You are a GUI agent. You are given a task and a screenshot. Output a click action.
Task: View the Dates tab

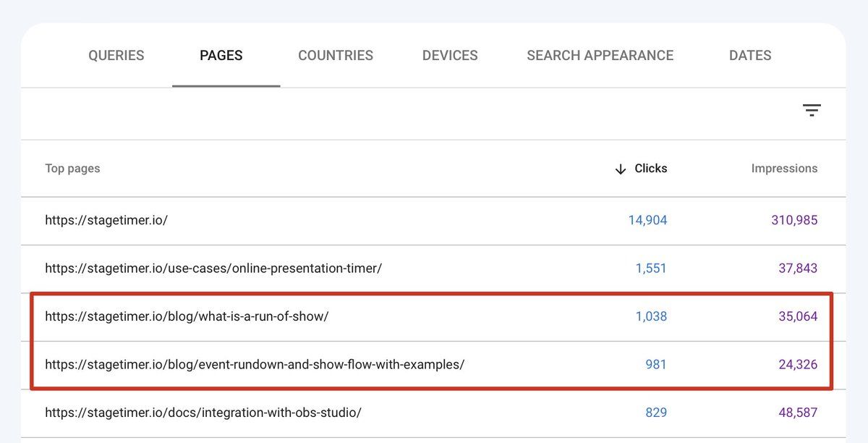750,56
